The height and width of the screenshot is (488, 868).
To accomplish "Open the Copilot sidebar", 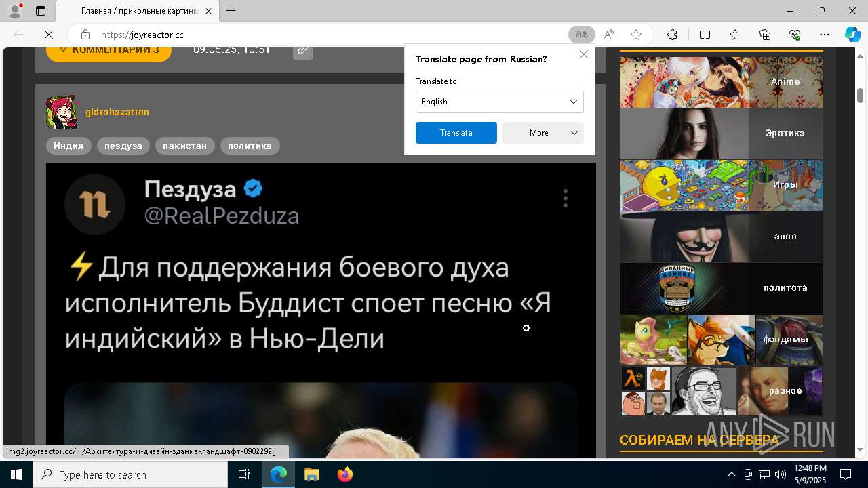I will click(x=852, y=35).
